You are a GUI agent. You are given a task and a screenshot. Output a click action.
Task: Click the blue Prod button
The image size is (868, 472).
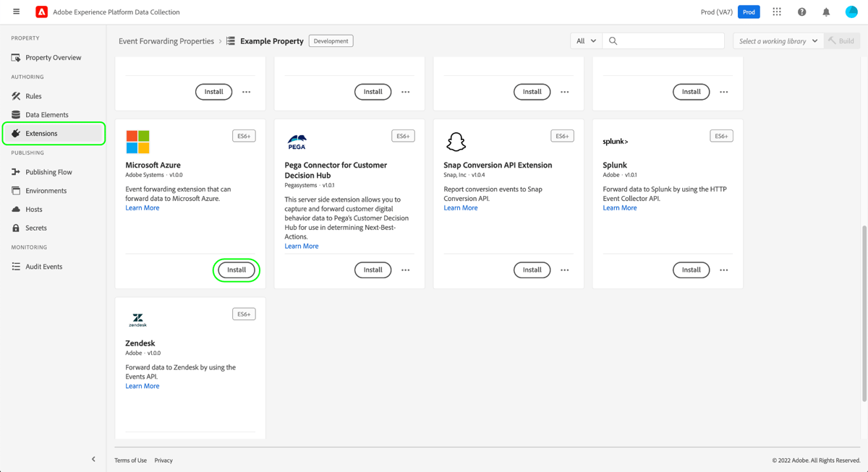(749, 12)
